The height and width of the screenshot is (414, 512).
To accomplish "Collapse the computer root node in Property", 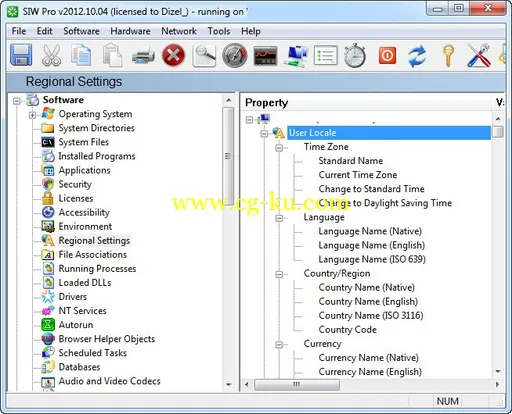I will [249, 119].
